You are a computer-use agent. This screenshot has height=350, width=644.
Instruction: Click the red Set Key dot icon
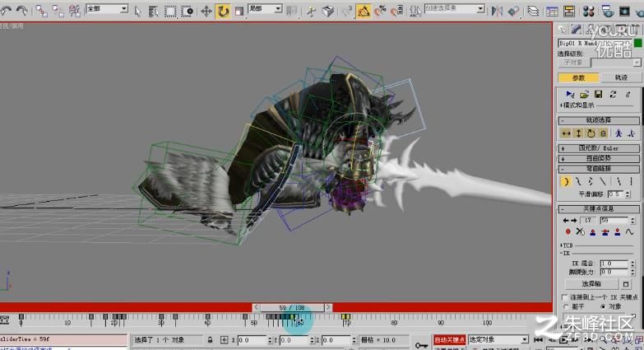coord(568,232)
